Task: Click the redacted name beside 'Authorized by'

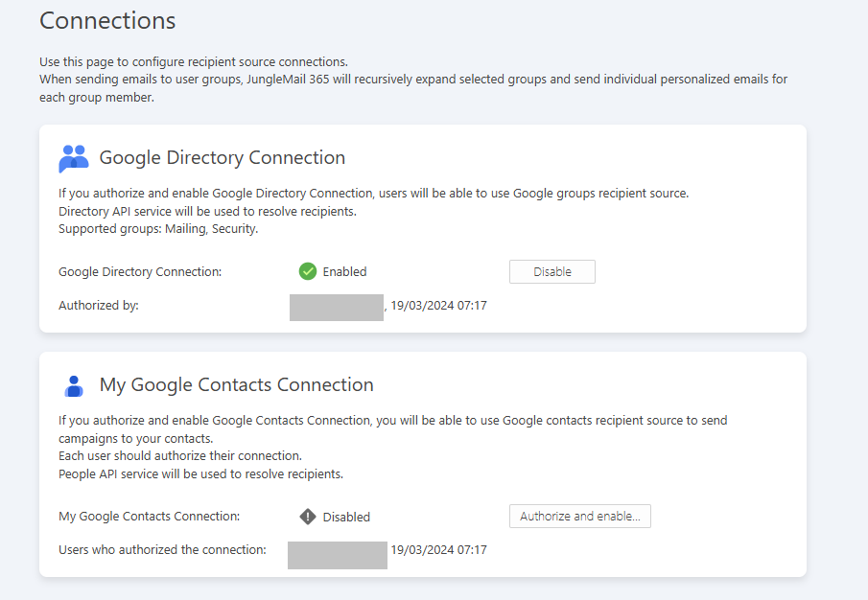Action: (x=336, y=308)
